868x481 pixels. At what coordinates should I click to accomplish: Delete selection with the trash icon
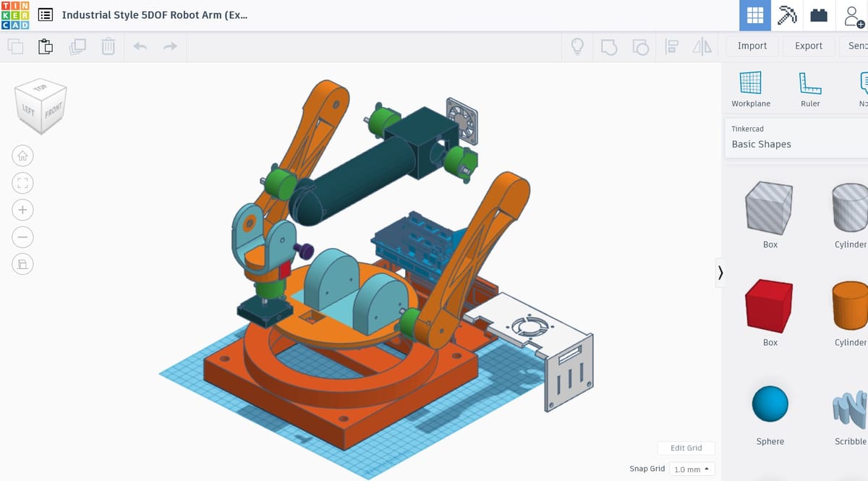click(108, 47)
